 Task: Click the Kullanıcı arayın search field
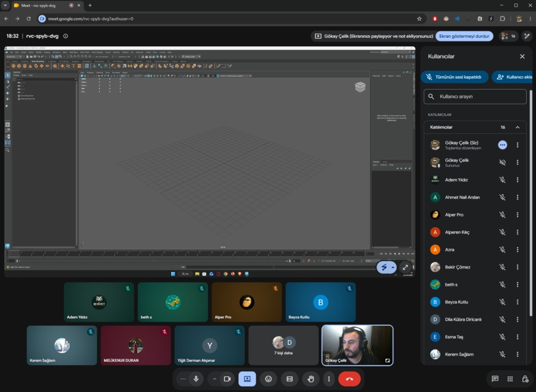pos(475,96)
